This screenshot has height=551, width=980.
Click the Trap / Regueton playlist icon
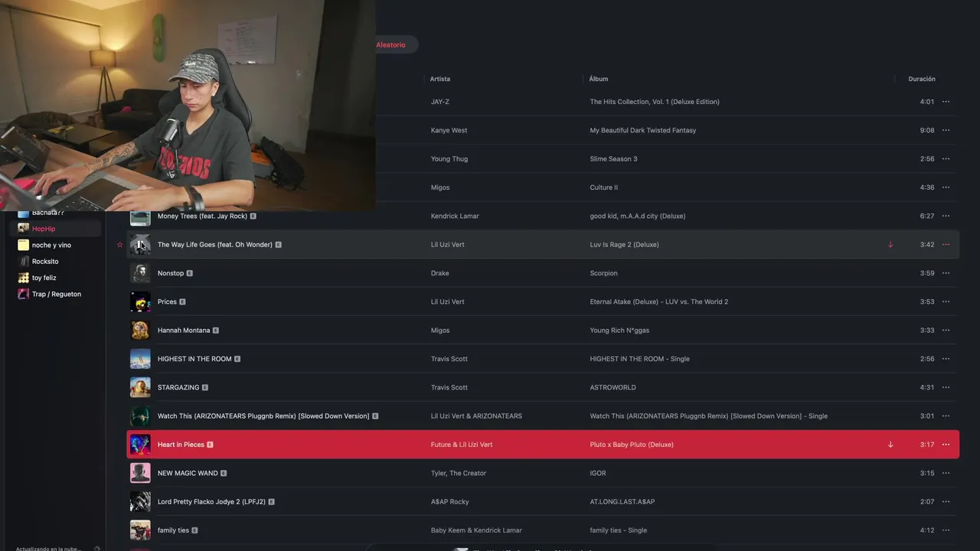pos(23,294)
